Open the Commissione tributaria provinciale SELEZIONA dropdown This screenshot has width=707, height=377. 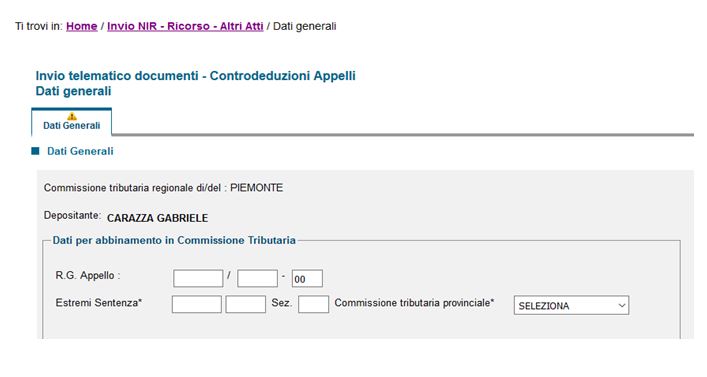coord(571,305)
